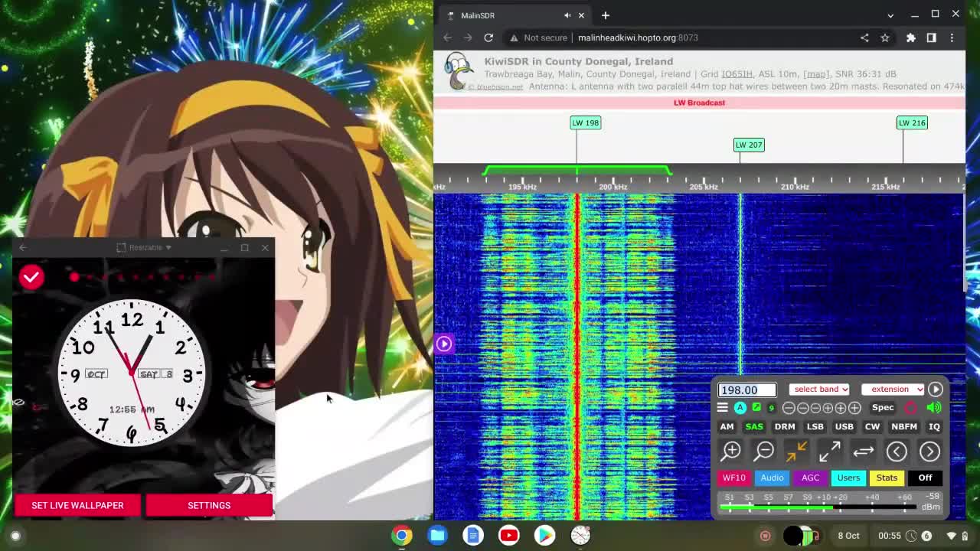Click the double horizontal arrows icon

pos(863,452)
